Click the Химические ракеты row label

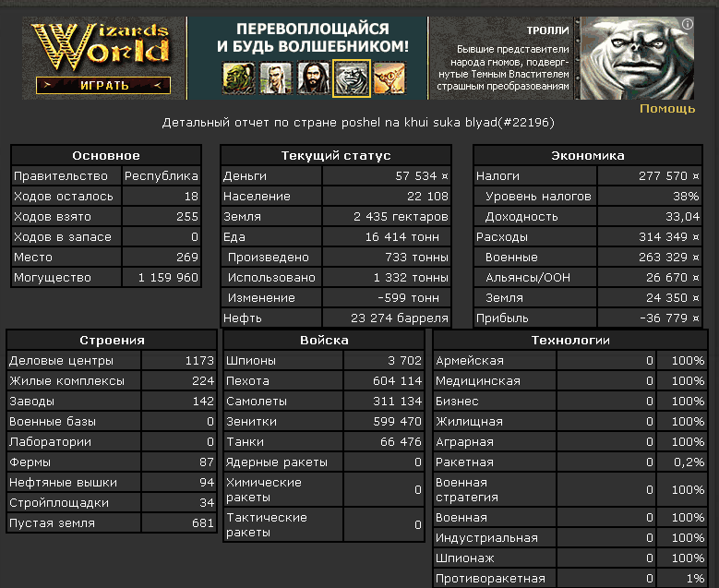[264, 490]
